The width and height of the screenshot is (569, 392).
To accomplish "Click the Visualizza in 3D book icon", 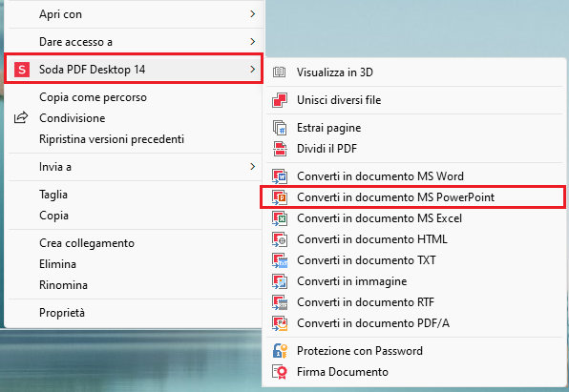I will [x=279, y=72].
